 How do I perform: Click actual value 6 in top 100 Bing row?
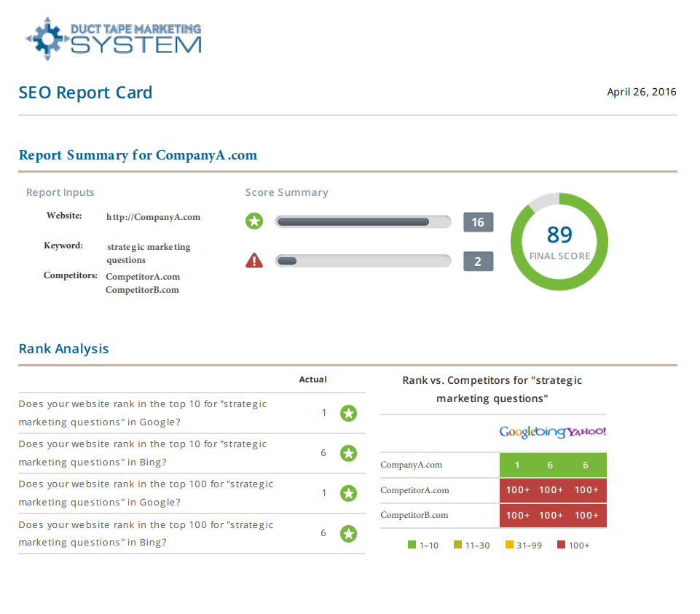point(323,533)
